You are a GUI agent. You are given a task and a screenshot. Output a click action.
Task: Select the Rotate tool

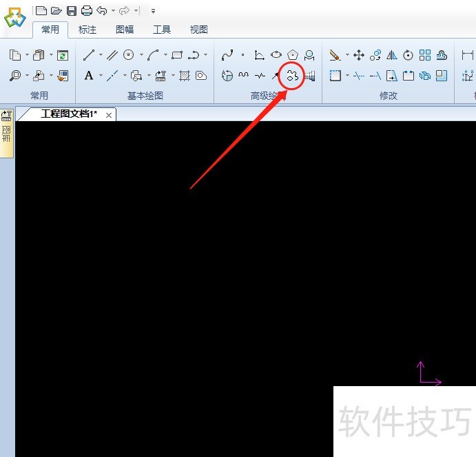click(x=408, y=55)
